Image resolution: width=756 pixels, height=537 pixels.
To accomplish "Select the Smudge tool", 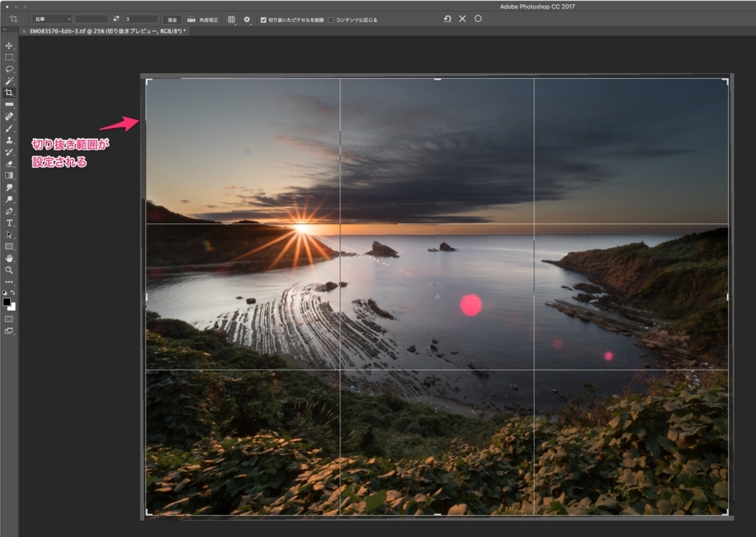I will point(9,187).
